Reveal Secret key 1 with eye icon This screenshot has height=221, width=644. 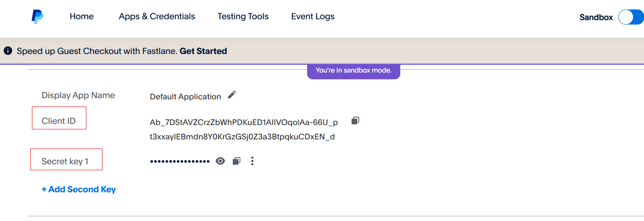[220, 161]
